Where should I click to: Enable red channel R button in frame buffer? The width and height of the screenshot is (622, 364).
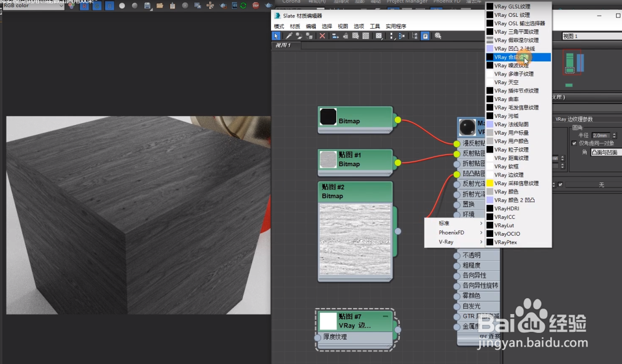[85, 6]
